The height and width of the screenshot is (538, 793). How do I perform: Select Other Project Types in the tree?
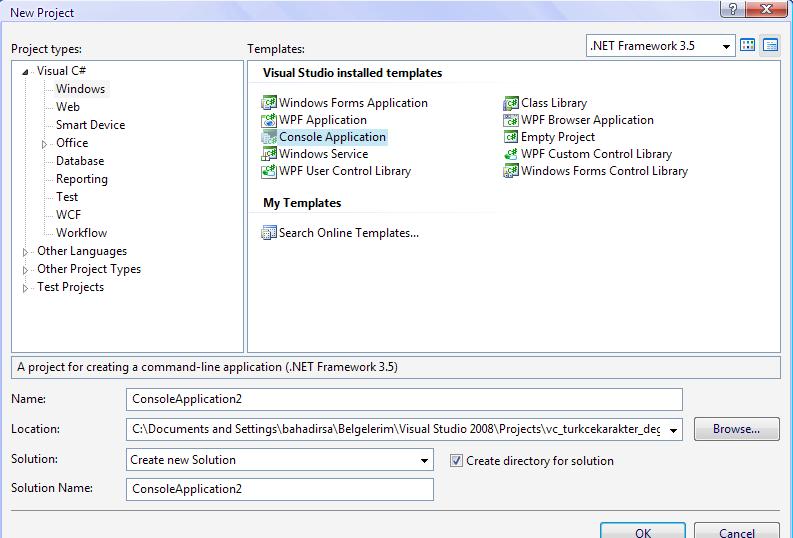(89, 269)
